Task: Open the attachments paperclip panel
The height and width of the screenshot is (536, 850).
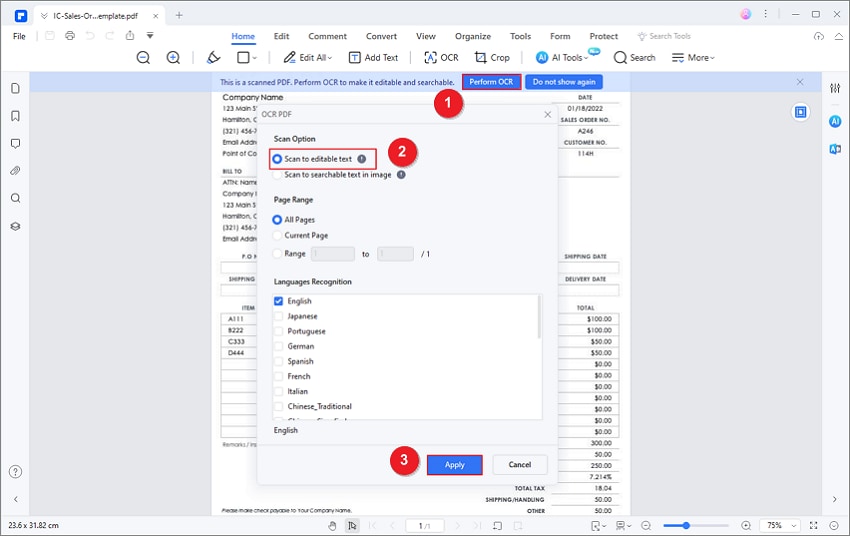Action: click(x=16, y=171)
